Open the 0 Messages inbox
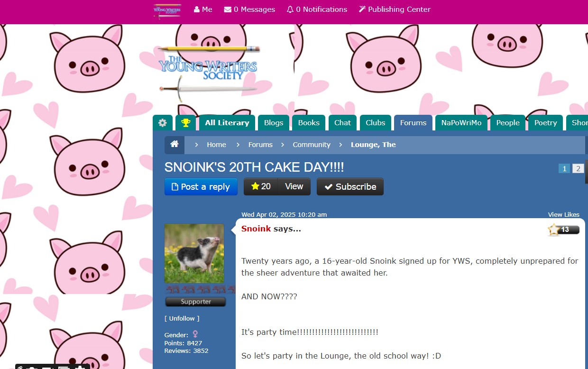 249,9
